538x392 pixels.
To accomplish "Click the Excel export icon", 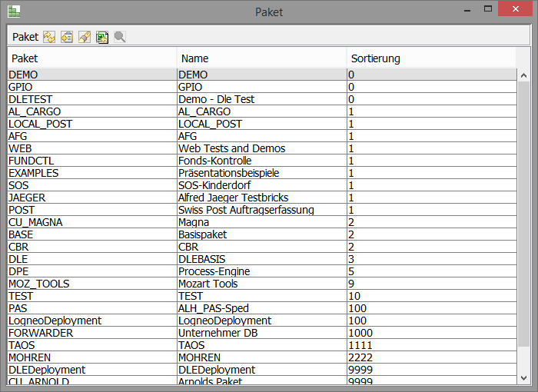I will click(x=102, y=37).
